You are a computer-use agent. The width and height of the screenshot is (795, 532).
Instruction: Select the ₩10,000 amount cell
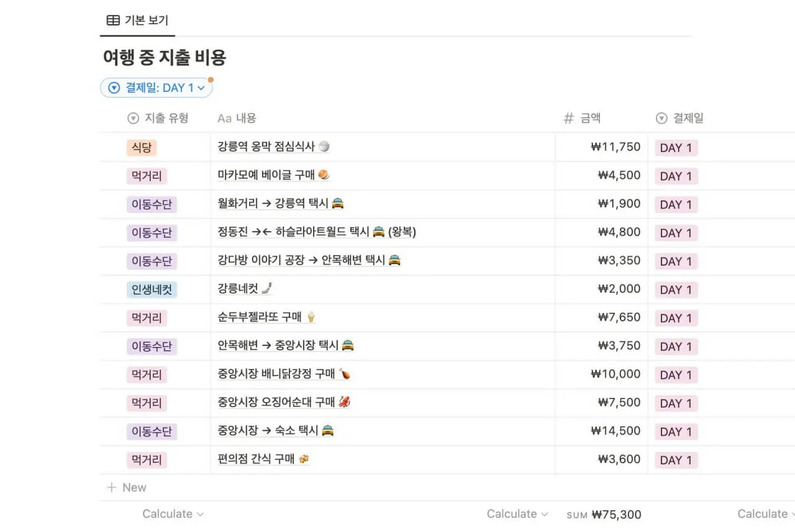[x=601, y=374]
